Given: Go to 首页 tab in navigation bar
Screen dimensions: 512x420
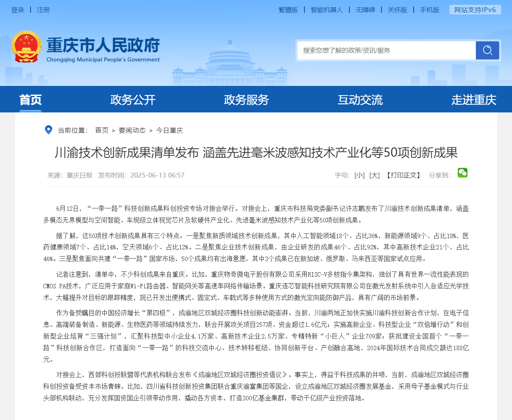Looking at the screenshot, I should 31,100.
